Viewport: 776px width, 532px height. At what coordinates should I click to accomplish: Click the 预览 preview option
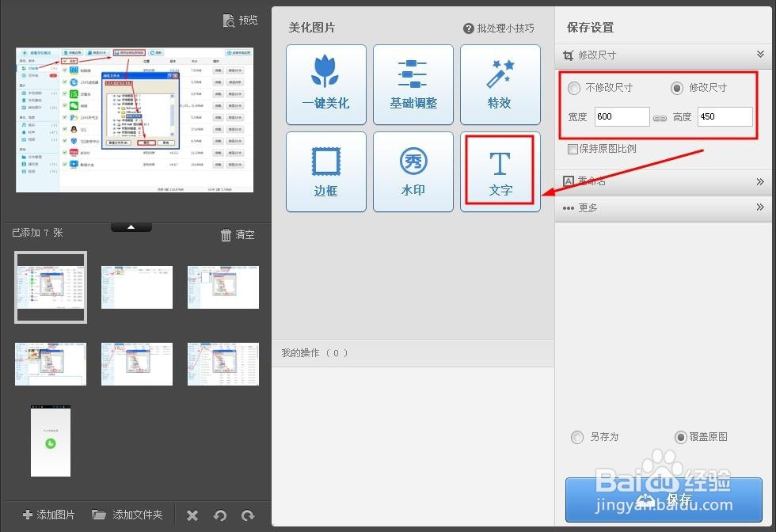tap(240, 20)
